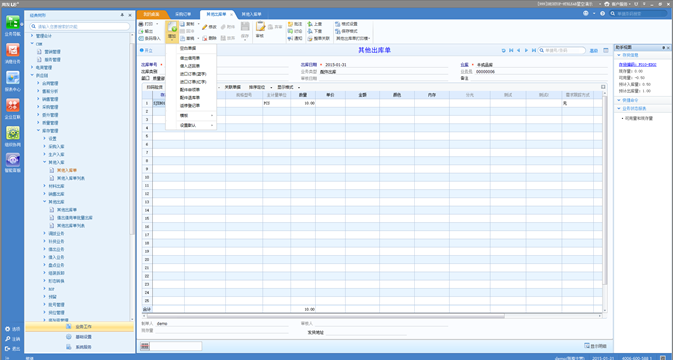Open 业务导航 in the left sidebar
The image size is (673, 360).
pyautogui.click(x=12, y=25)
